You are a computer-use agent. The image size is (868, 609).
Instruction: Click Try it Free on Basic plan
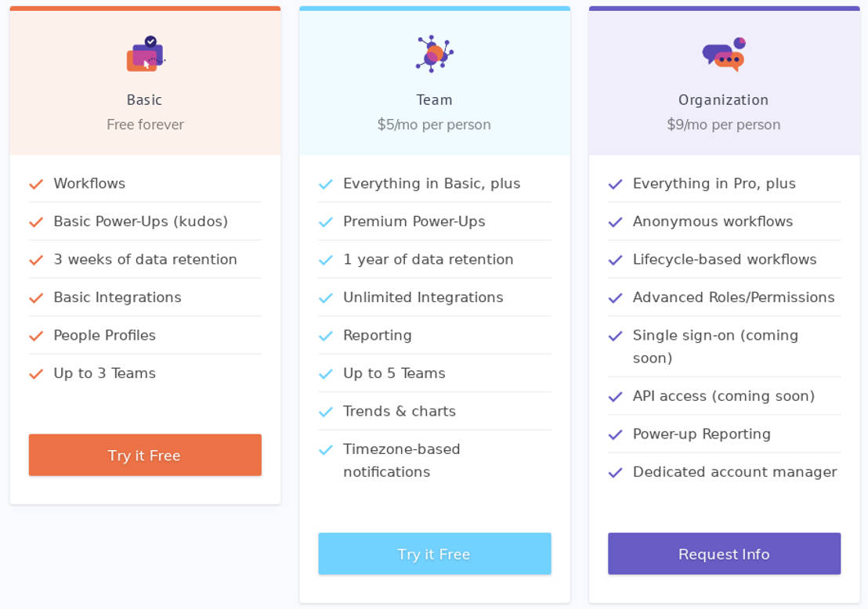144,455
